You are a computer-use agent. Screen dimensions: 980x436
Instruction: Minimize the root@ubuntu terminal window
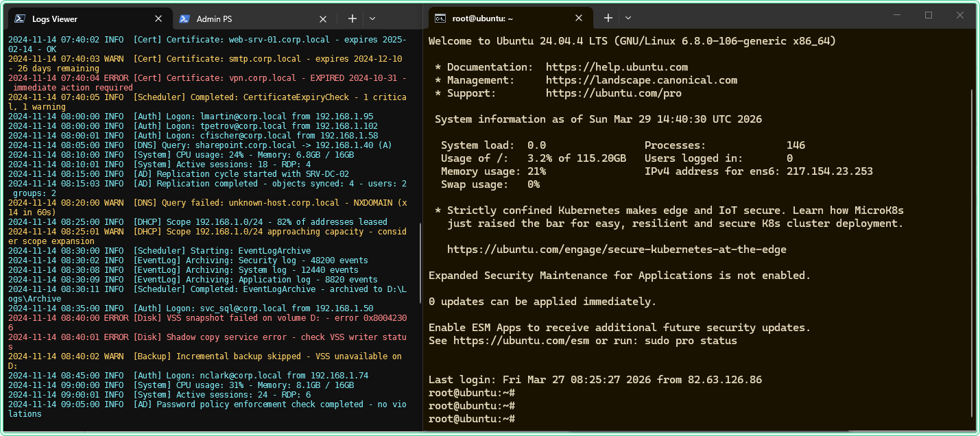tap(898, 15)
